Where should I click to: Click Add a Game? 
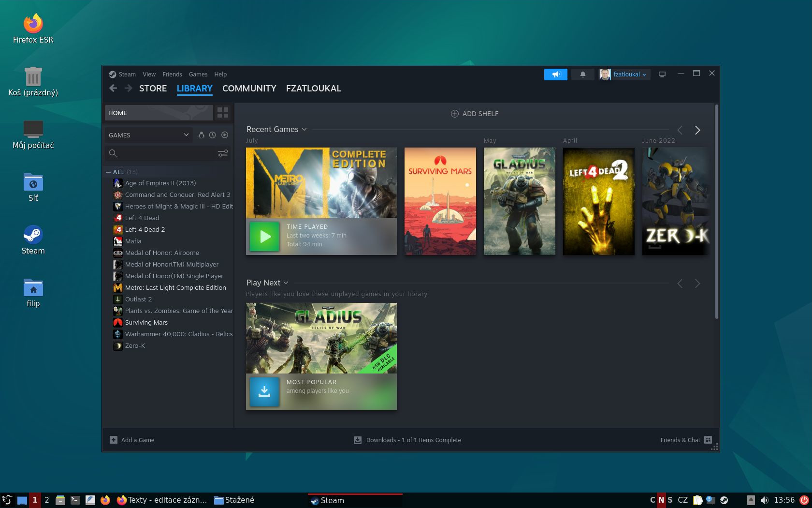point(137,440)
